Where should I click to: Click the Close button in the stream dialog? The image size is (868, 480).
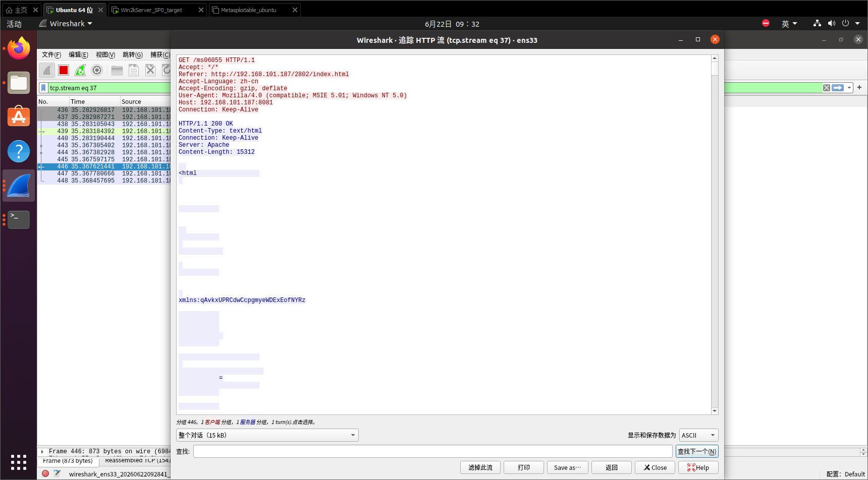[655, 467]
